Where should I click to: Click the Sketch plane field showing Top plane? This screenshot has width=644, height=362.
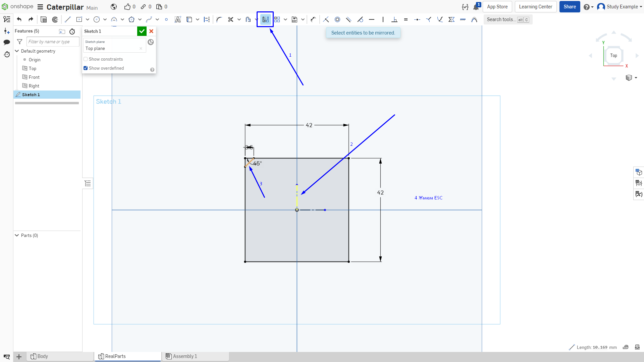tap(114, 46)
